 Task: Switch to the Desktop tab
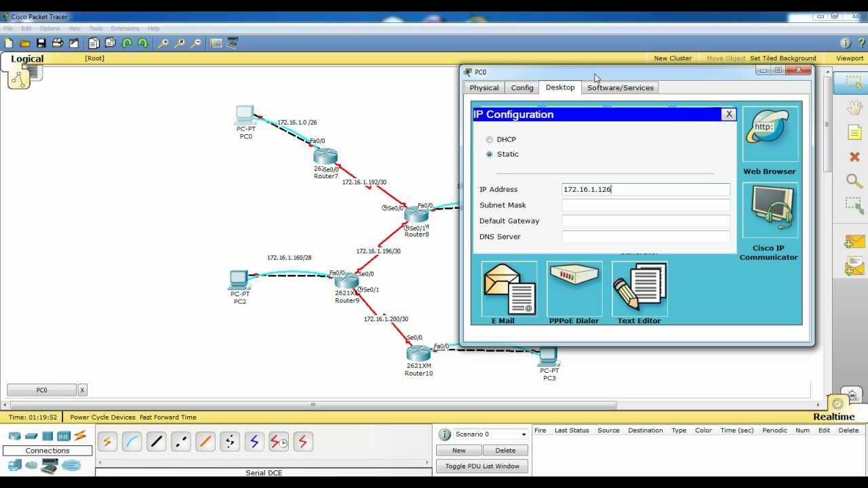click(x=560, y=87)
